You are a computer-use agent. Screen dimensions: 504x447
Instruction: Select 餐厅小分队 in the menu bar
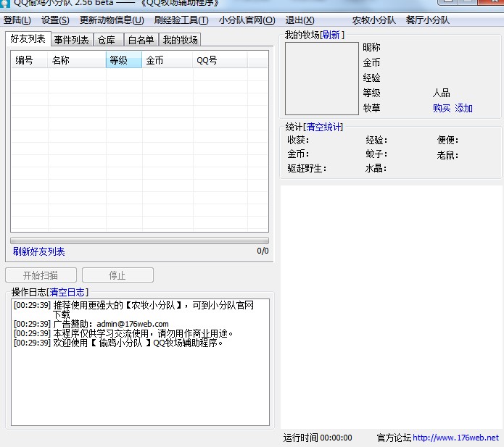[x=428, y=20]
